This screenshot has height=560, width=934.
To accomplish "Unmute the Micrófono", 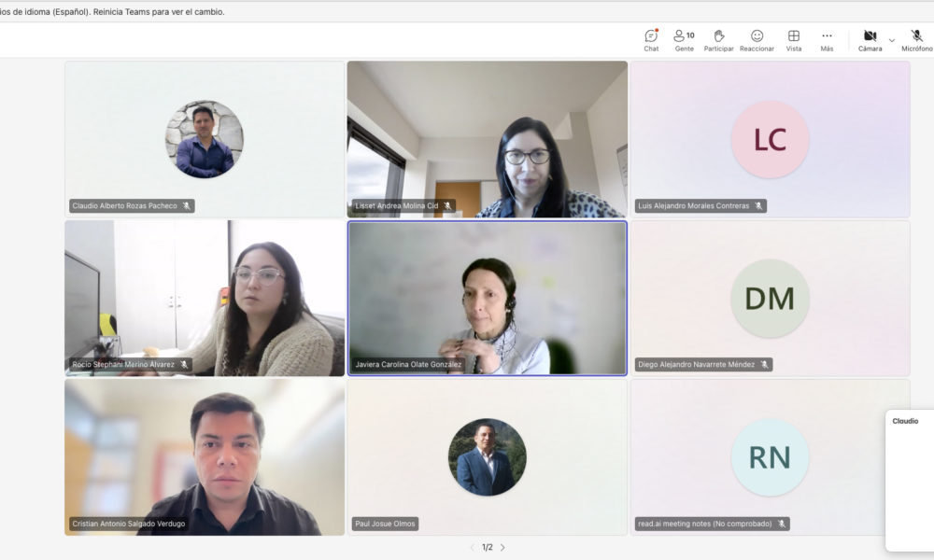I will pos(916,39).
